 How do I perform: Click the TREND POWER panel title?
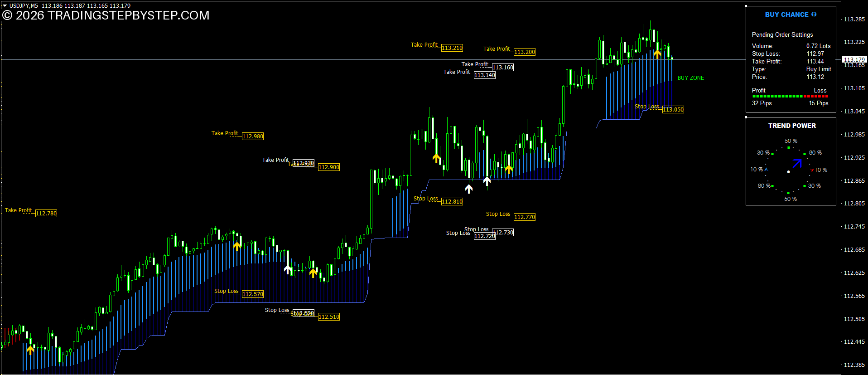[x=792, y=126]
